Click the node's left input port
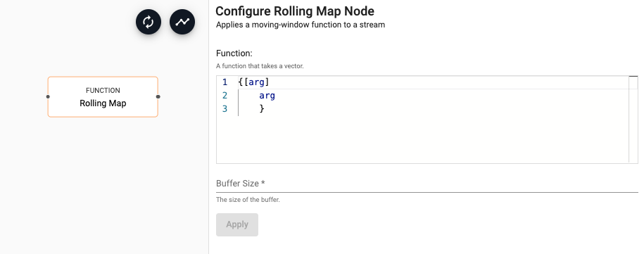 pyautogui.click(x=48, y=97)
